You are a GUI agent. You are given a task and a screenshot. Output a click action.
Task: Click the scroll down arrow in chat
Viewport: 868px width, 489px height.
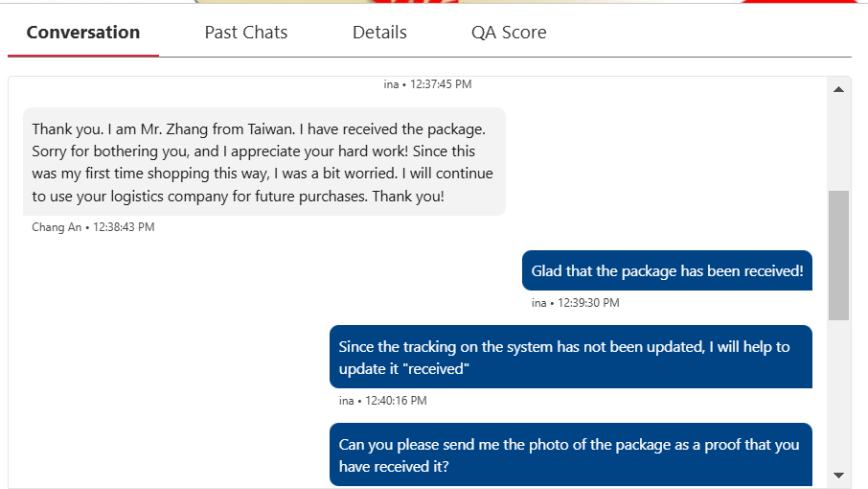[x=838, y=475]
